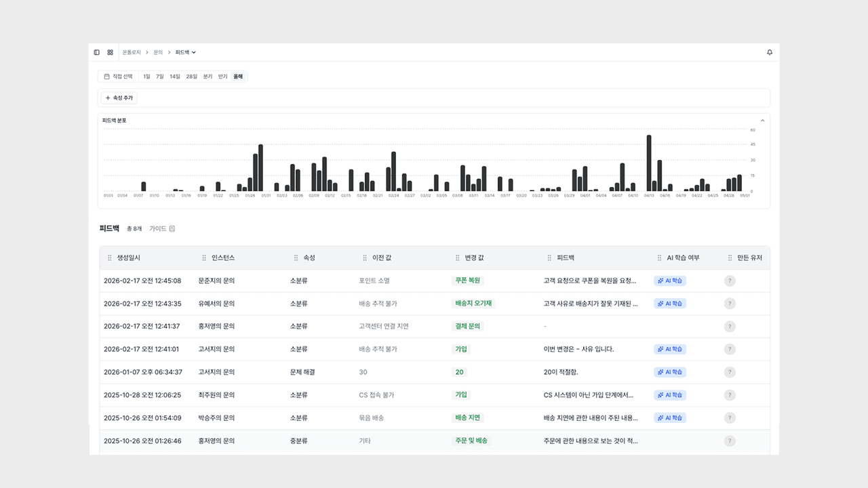Click the user avatar in first row
This screenshot has width=868, height=488.
tap(730, 281)
